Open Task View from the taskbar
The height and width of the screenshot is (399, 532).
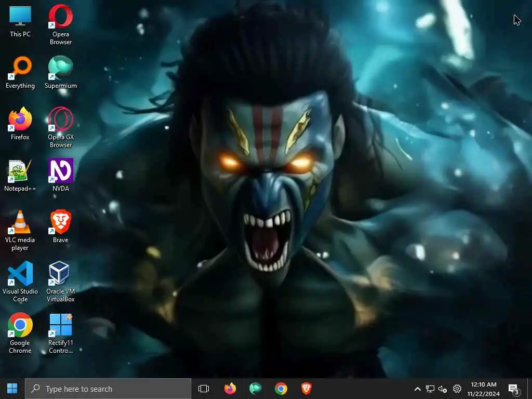(x=204, y=389)
